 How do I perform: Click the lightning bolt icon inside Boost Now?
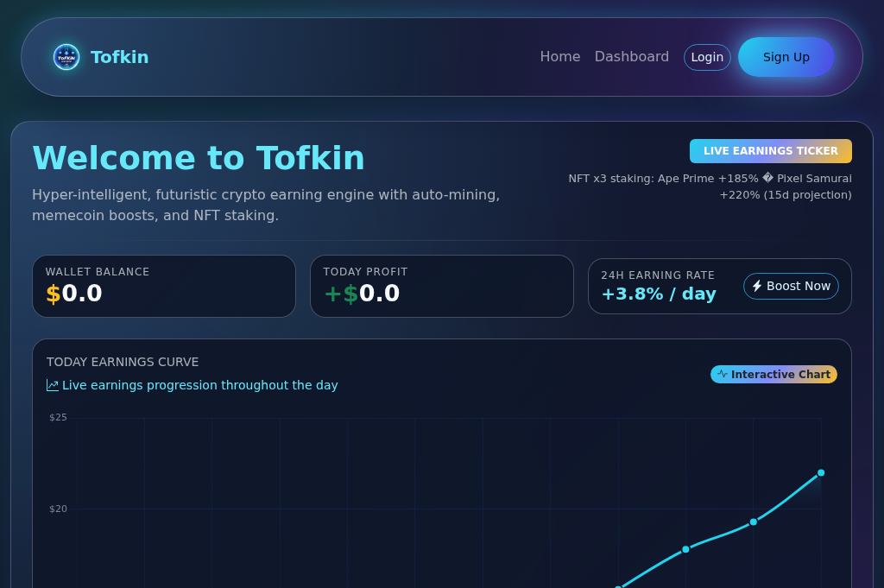tap(759, 286)
